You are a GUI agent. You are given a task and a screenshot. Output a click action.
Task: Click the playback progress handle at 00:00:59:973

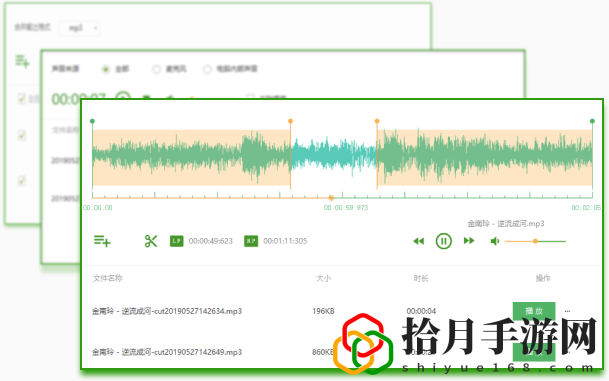(x=331, y=198)
